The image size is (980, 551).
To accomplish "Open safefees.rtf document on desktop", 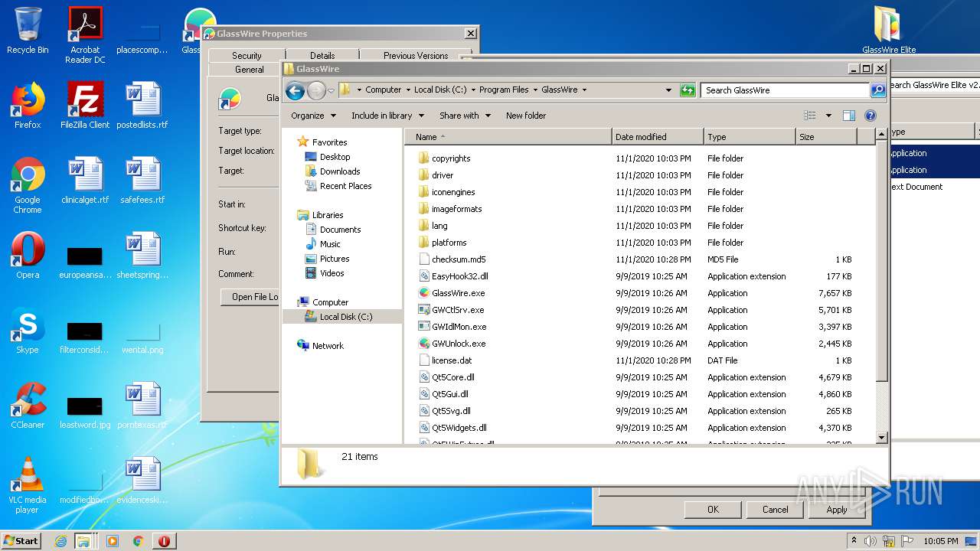I will (x=142, y=181).
